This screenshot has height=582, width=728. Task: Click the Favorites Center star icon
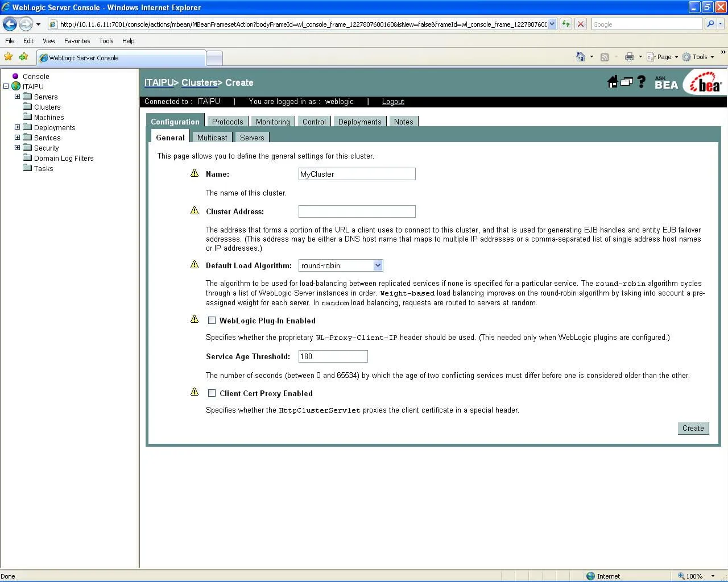coord(8,57)
